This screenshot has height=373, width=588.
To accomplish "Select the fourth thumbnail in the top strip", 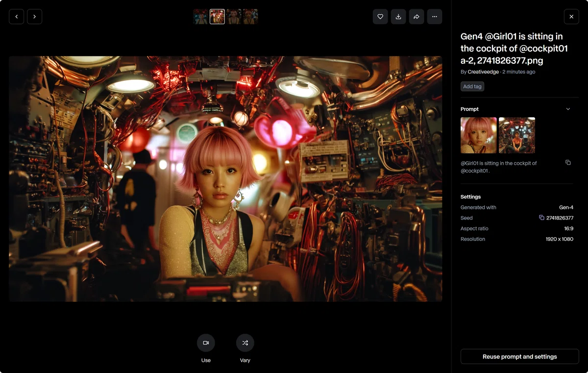I will pos(250,17).
